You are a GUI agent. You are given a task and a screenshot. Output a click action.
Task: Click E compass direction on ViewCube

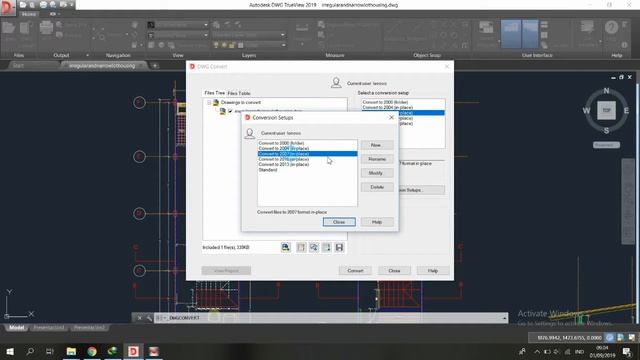(626, 111)
